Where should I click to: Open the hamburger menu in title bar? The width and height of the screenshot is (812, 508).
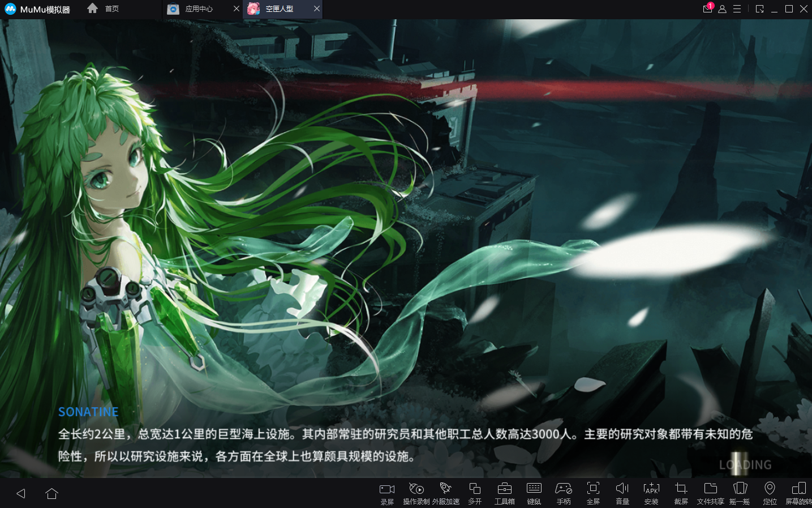(x=737, y=9)
